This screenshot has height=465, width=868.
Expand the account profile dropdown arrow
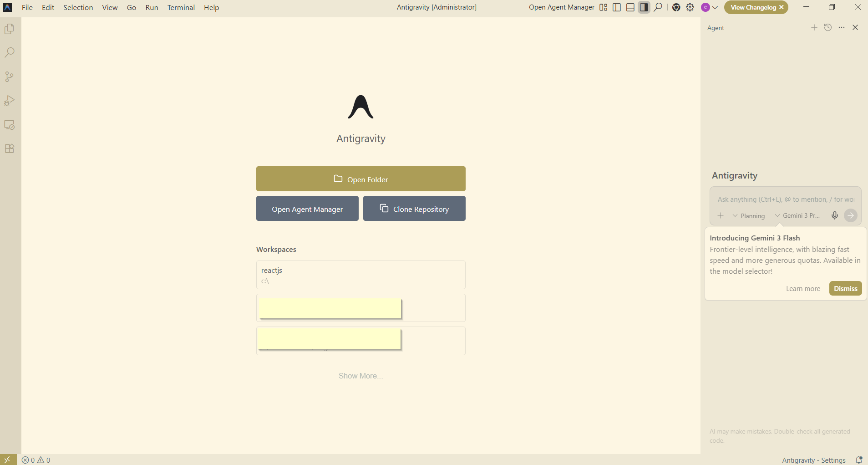click(715, 7)
